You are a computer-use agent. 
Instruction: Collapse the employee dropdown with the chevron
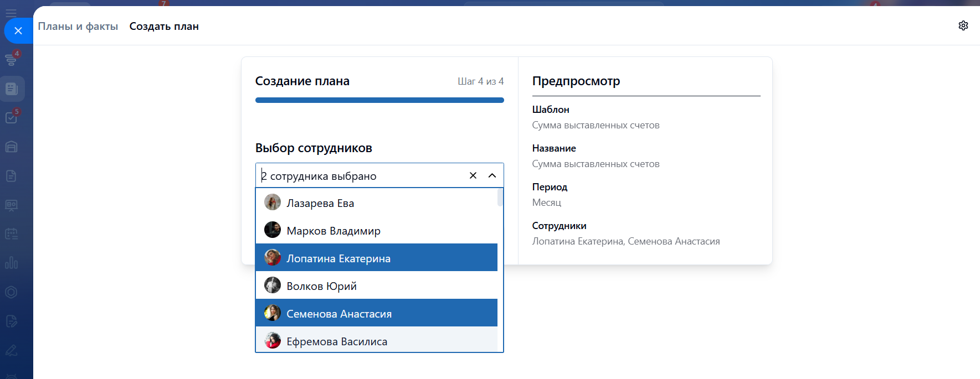coord(492,175)
